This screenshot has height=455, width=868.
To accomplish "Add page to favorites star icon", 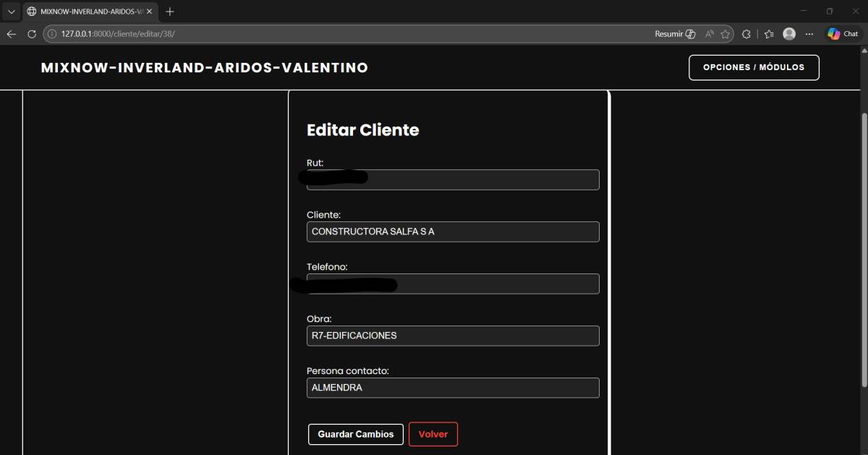I will click(x=726, y=34).
